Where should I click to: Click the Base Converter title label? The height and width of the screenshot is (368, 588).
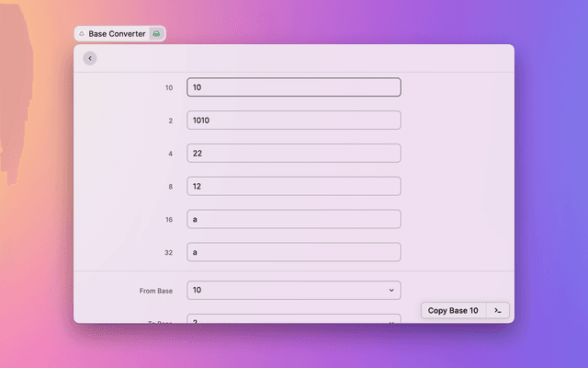117,34
